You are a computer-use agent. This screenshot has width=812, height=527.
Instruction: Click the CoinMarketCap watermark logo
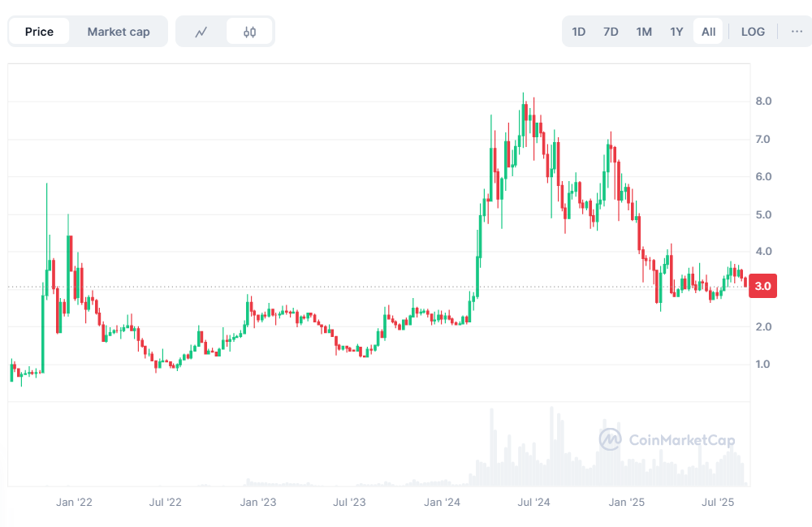(x=667, y=441)
